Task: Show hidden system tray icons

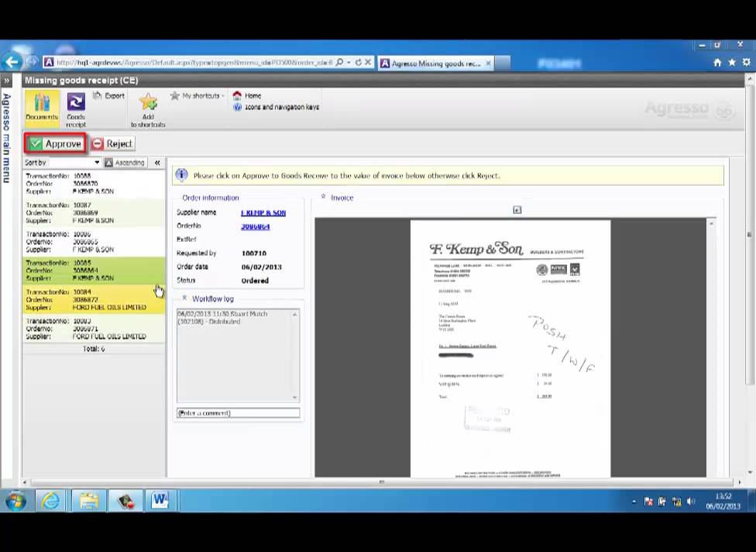Action: pos(634,502)
